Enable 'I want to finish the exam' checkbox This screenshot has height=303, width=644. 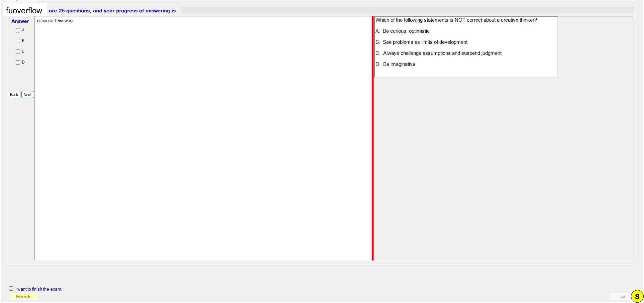click(x=11, y=289)
